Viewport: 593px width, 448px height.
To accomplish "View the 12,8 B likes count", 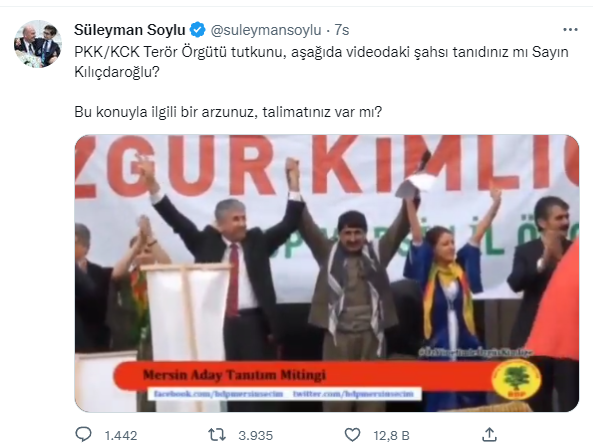I will click(391, 436).
